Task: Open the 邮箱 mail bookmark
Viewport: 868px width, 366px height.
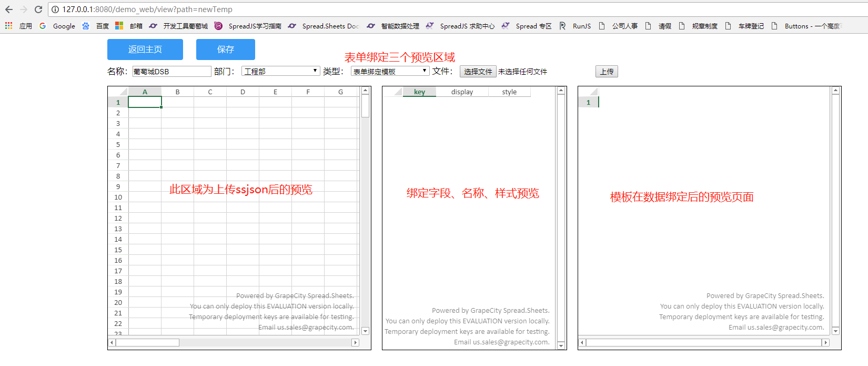Action: click(129, 26)
